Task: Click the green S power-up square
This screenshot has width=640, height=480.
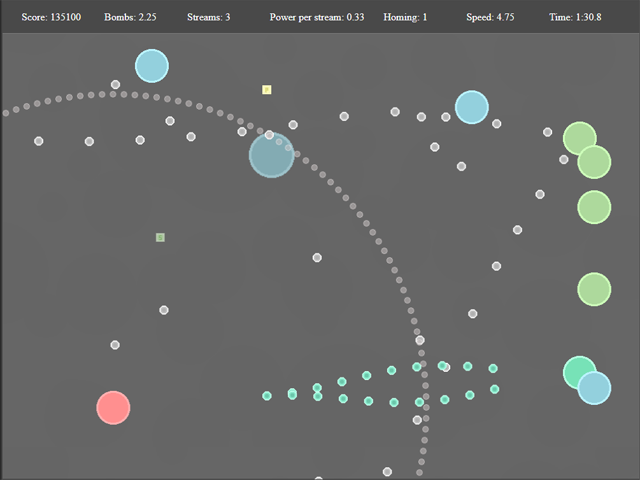Action: click(160, 238)
